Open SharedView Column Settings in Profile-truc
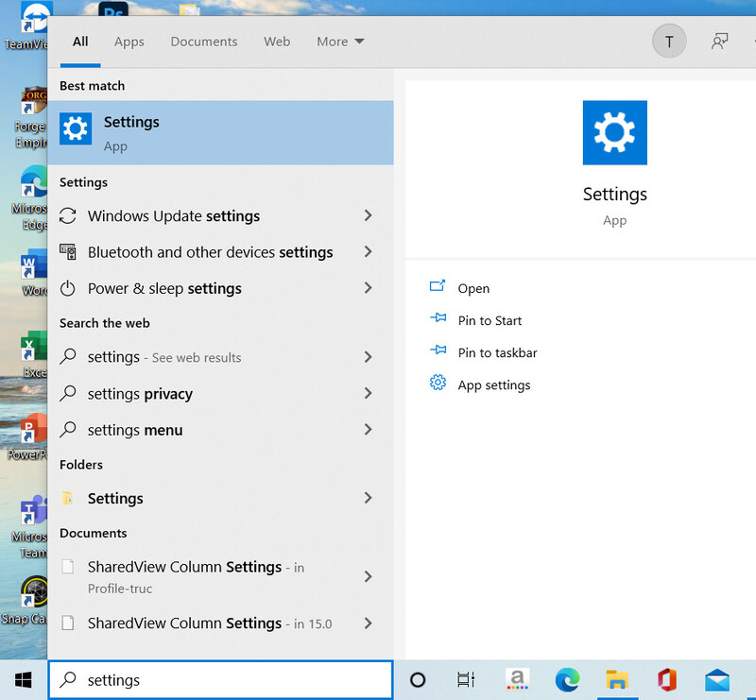 (220, 576)
